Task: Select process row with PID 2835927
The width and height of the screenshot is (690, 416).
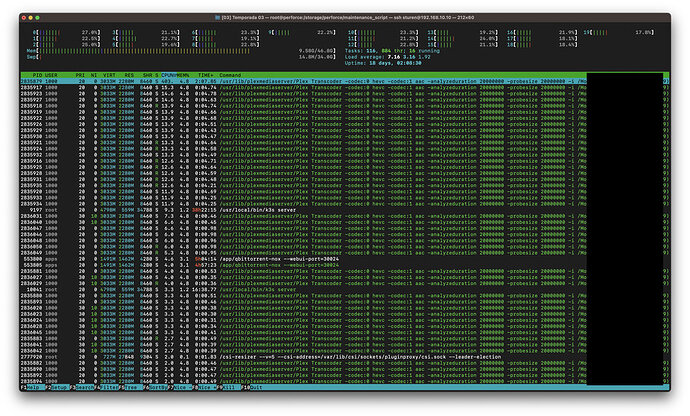Action: click(345, 100)
